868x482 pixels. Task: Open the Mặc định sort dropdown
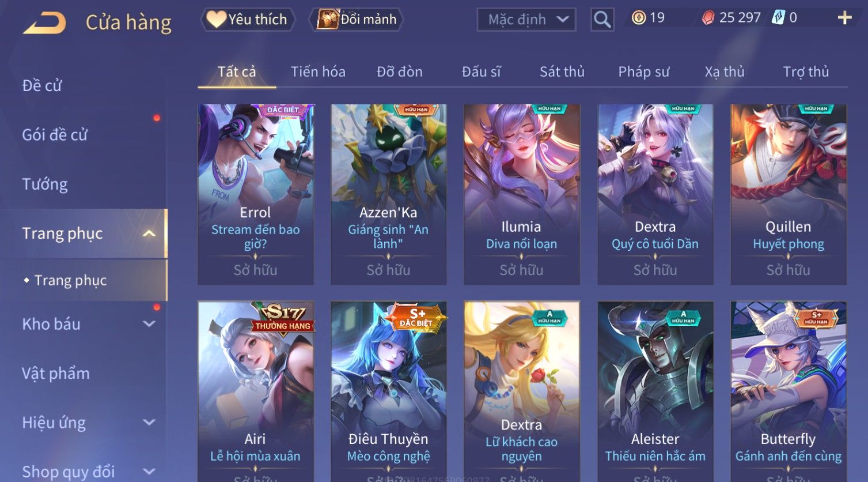coord(526,20)
